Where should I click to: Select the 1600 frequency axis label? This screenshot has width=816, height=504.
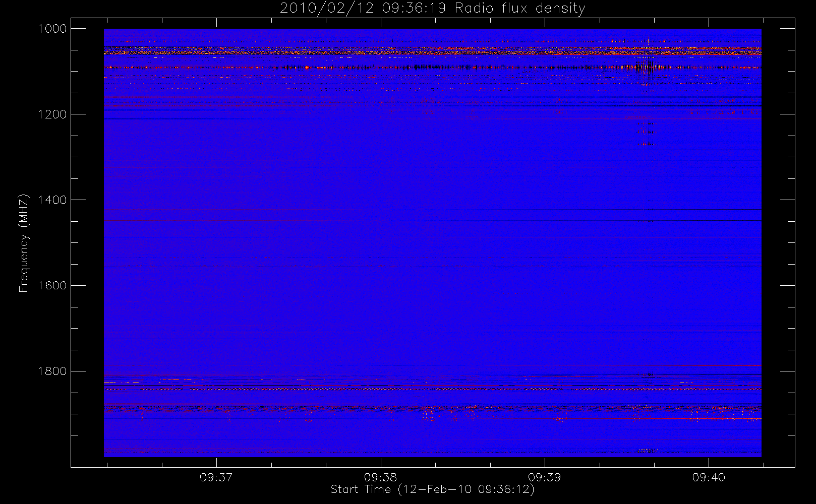tap(52, 286)
